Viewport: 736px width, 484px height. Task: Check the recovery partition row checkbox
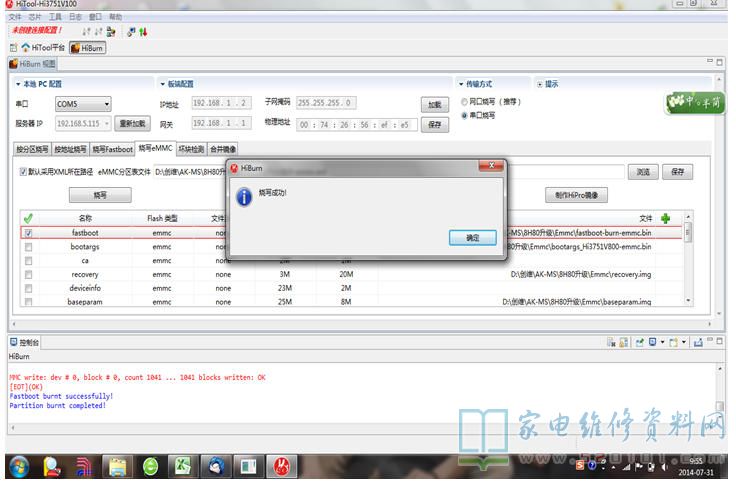(28, 274)
